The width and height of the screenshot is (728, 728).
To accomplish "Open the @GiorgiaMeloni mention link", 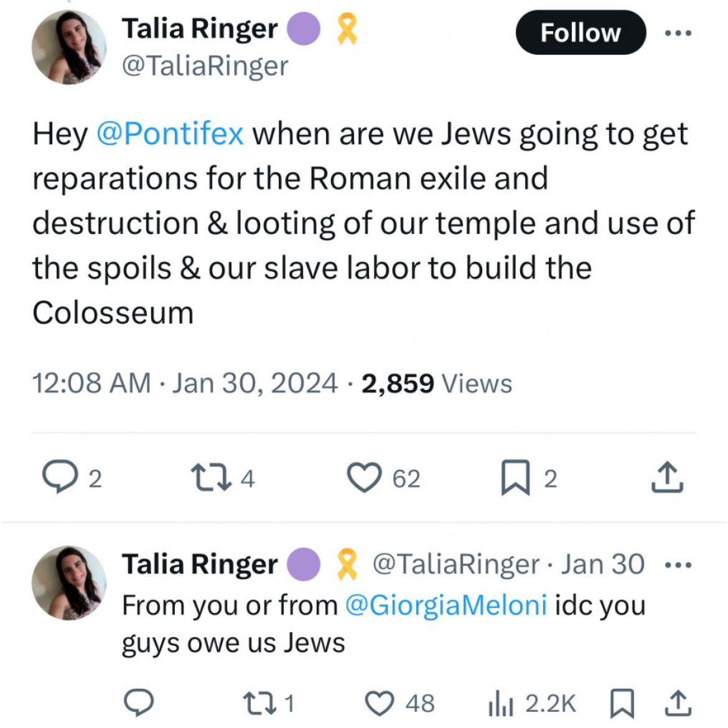I will click(x=446, y=605).
